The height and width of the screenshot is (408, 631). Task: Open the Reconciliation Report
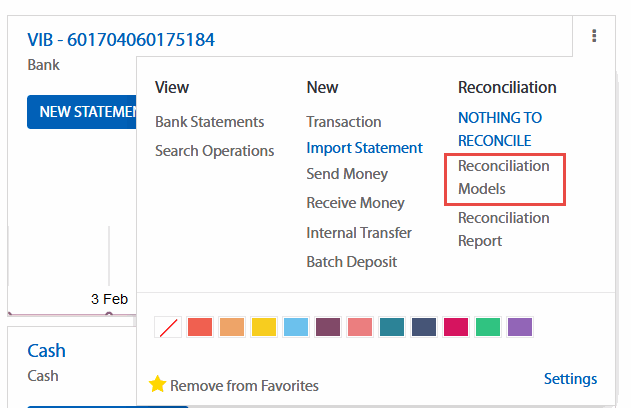[x=503, y=229]
